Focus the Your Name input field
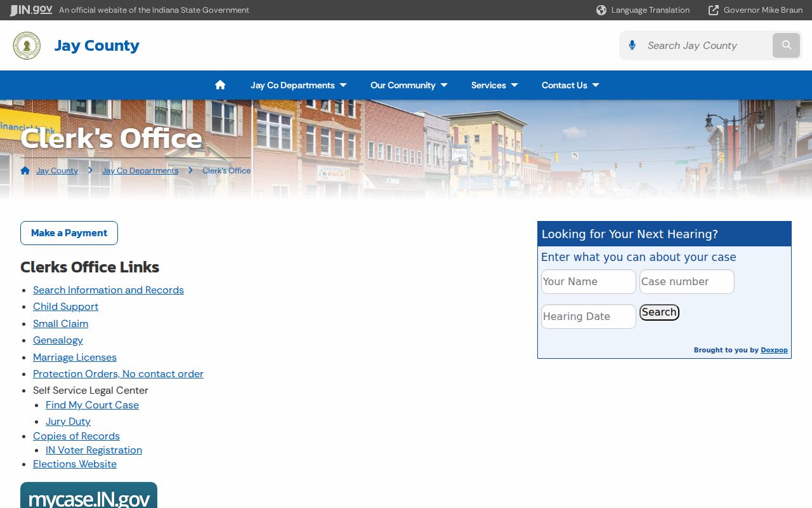 [589, 282]
